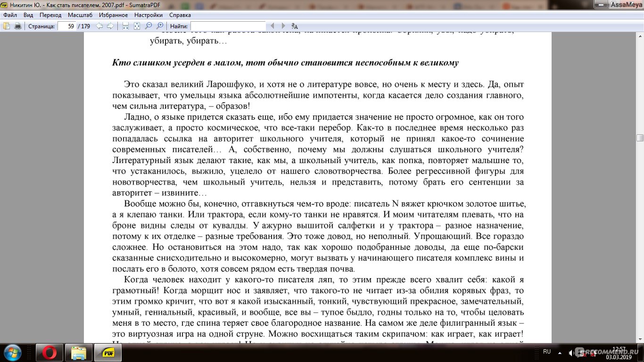Click the Zoom Out magnifier icon
This screenshot has height=362, width=644.
149,26
